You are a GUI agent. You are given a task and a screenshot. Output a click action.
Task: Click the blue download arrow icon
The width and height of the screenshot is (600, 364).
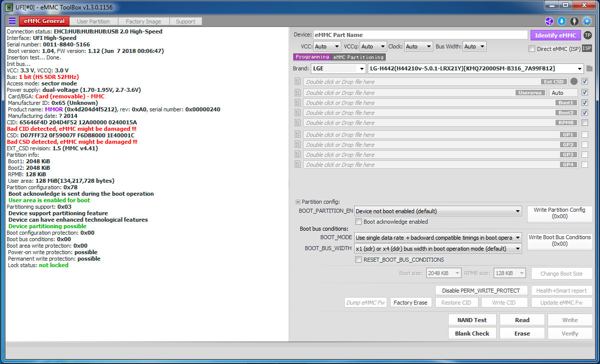click(562, 21)
